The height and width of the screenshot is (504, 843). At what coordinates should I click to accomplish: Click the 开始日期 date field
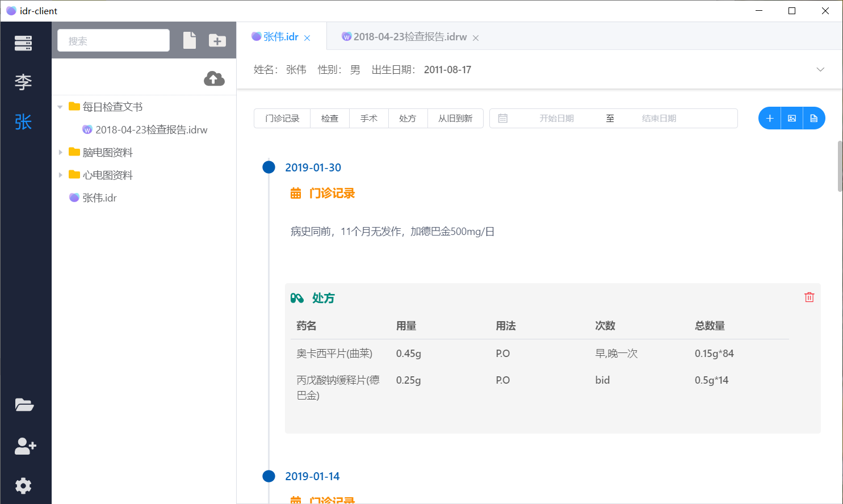click(556, 118)
